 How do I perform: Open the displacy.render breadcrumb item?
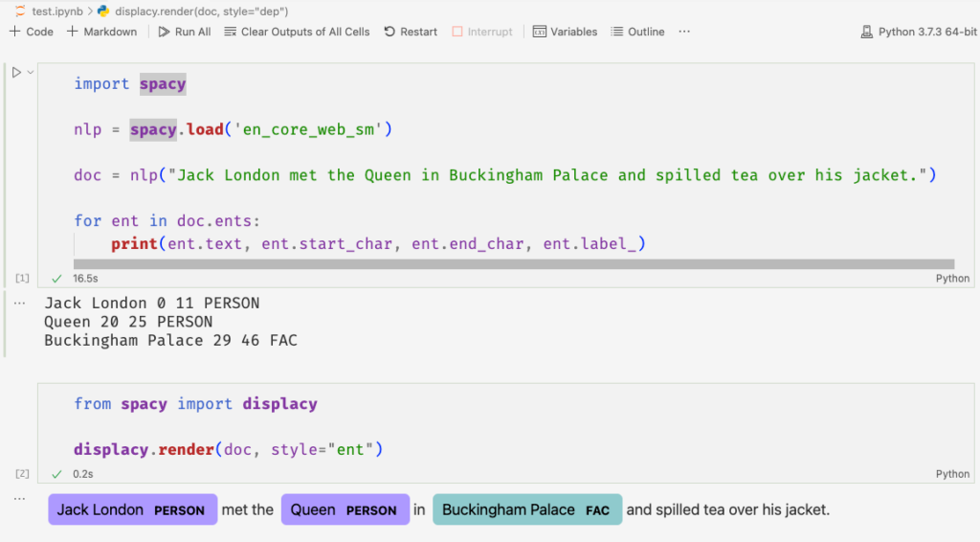point(200,11)
